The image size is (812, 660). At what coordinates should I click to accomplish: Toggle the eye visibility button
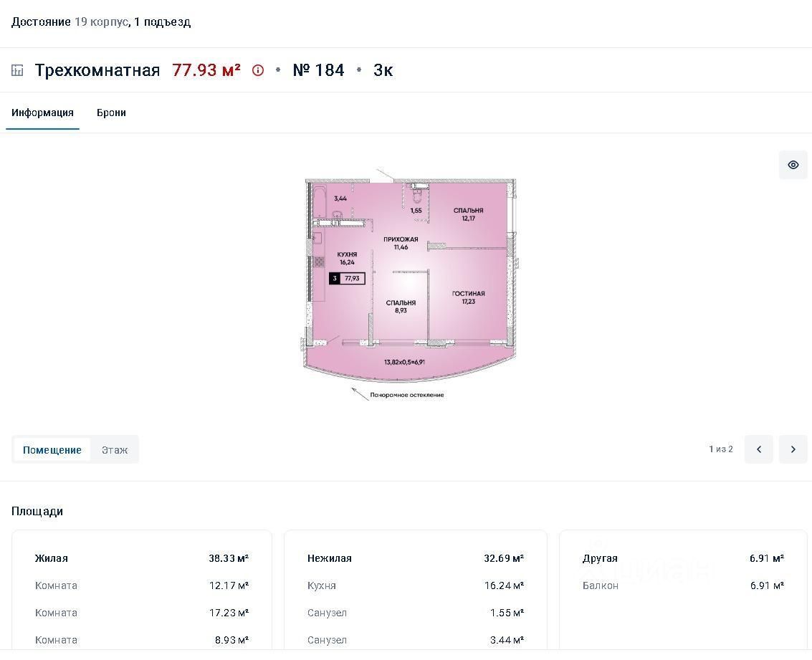coord(793,165)
